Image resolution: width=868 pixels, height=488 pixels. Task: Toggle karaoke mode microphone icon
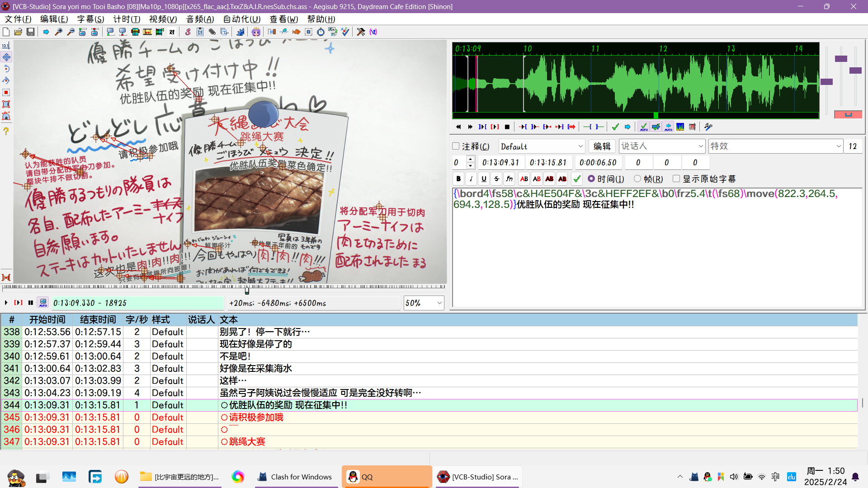708,127
